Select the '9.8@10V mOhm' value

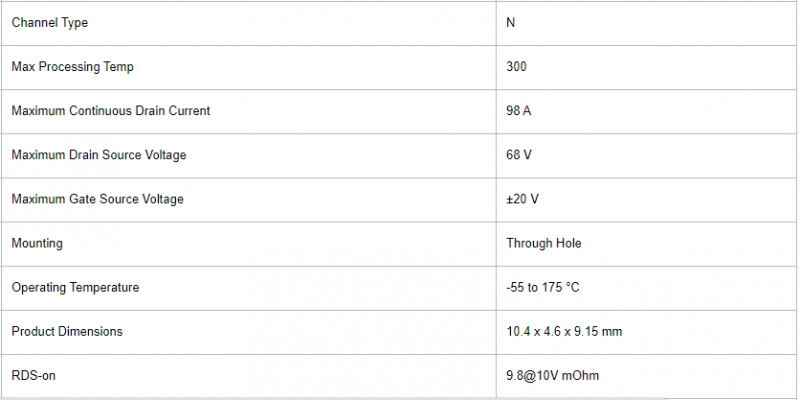[x=552, y=375]
